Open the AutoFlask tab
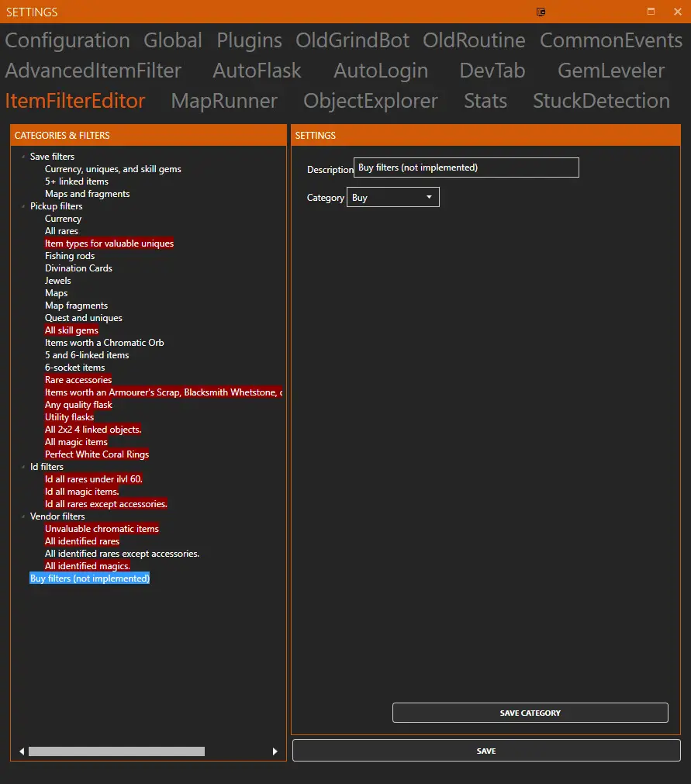This screenshot has width=691, height=784. (x=257, y=71)
